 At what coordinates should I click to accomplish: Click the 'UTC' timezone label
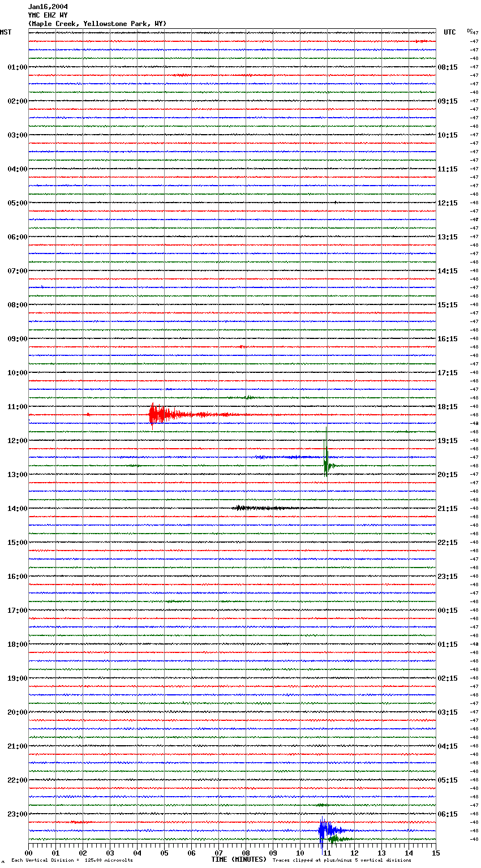point(450,32)
